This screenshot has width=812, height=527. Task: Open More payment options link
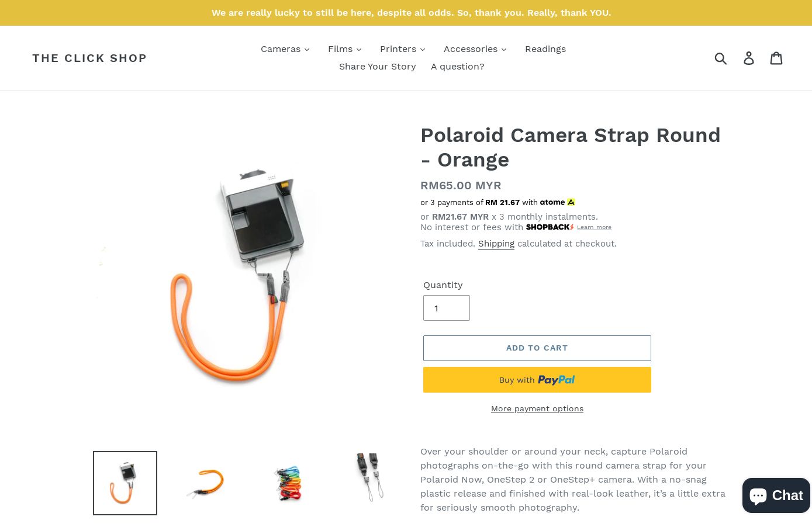[x=537, y=408]
